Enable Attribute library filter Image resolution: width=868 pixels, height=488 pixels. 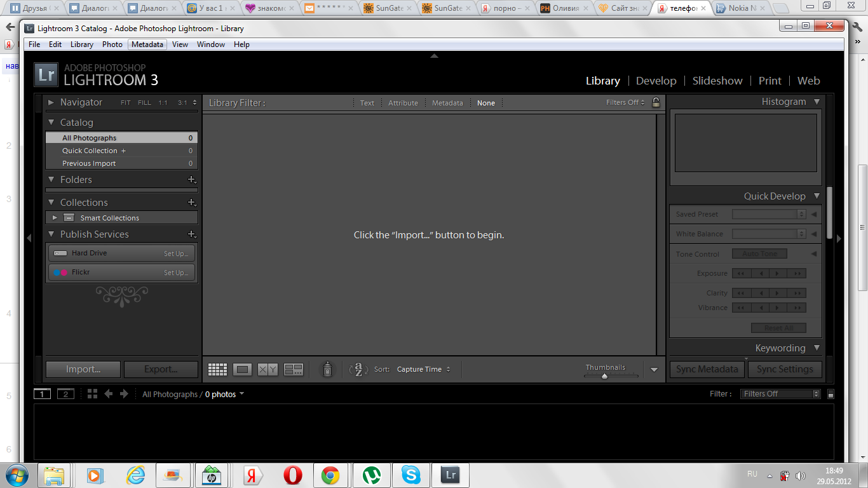point(403,103)
